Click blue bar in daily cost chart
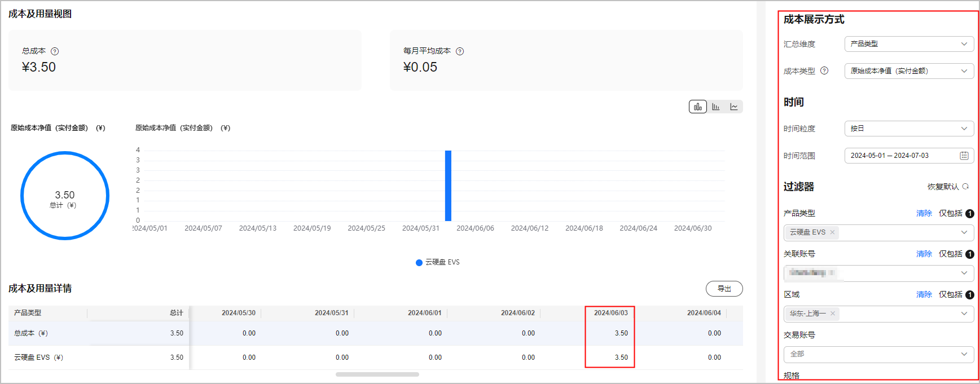 pos(448,186)
